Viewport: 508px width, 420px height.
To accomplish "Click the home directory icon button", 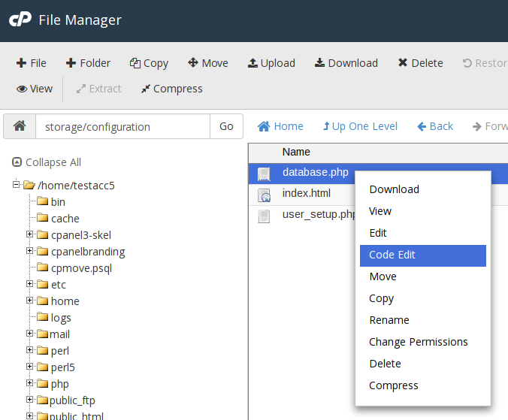I will (20, 126).
